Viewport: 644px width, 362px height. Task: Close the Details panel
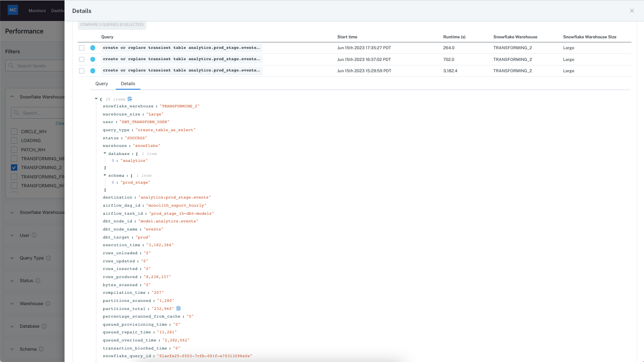click(x=632, y=11)
